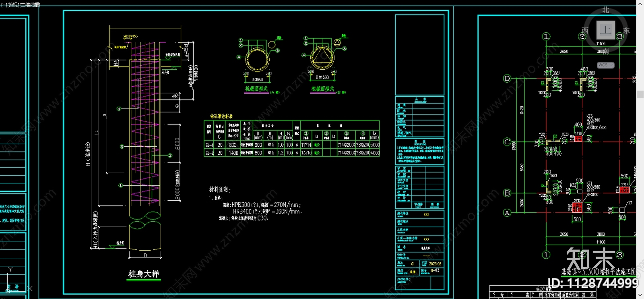Viewport: 644px width, 299px height.
Task: Open the [-] viewport controls menu
Action: point(3,5)
